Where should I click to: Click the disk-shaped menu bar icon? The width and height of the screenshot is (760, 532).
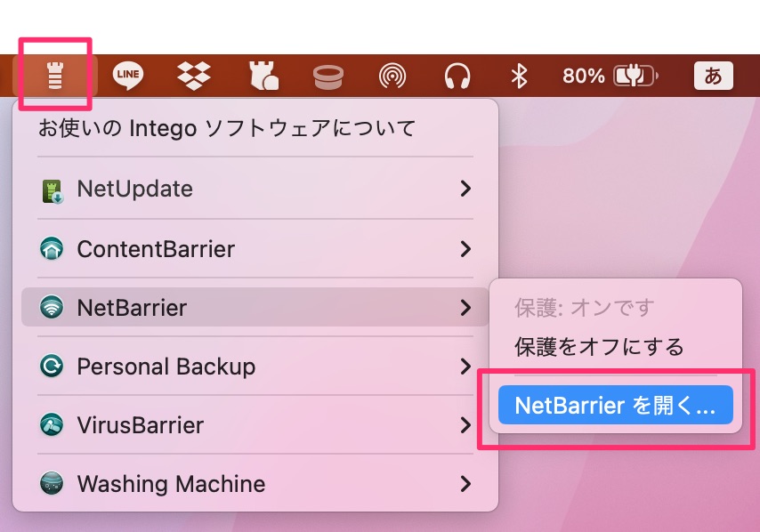[328, 77]
